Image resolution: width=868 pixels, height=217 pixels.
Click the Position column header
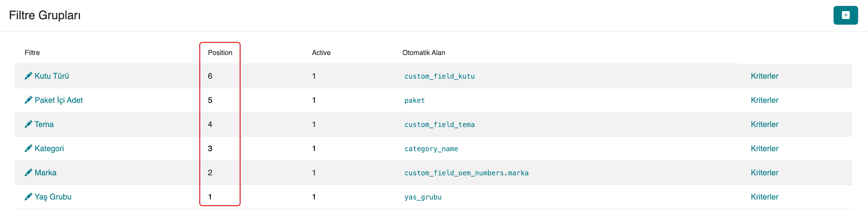coord(220,53)
